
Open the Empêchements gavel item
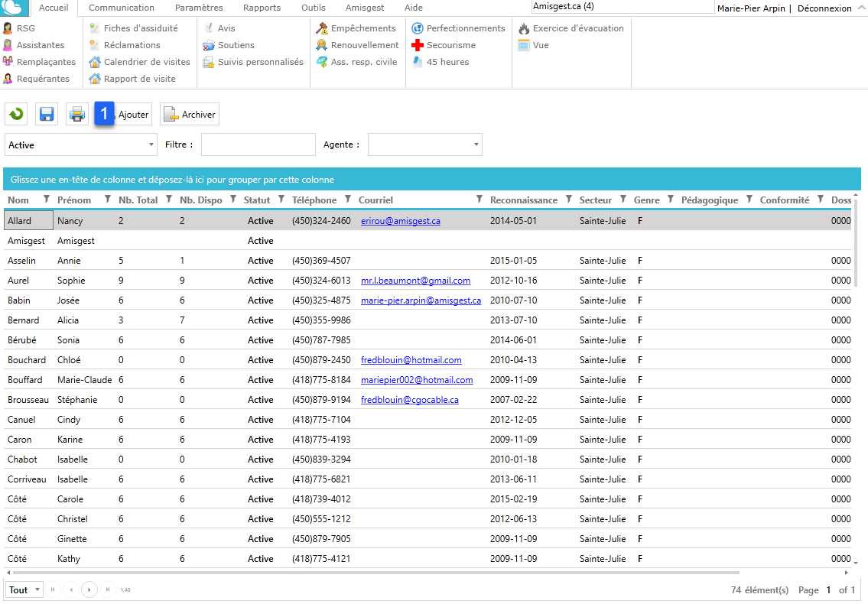356,28
